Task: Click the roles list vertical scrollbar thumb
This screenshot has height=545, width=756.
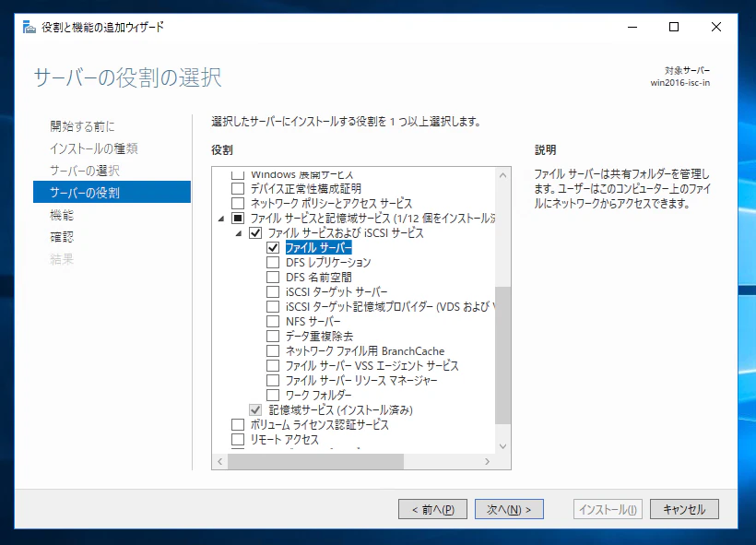Action: 502,355
